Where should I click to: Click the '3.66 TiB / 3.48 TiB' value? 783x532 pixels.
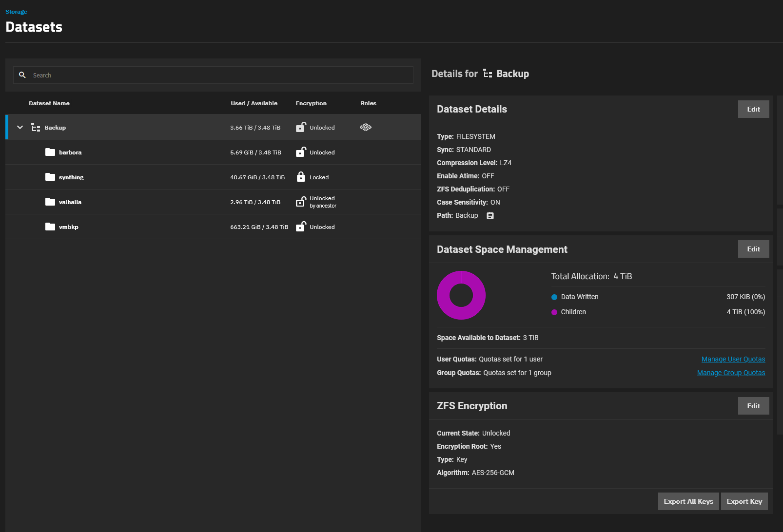click(x=255, y=128)
